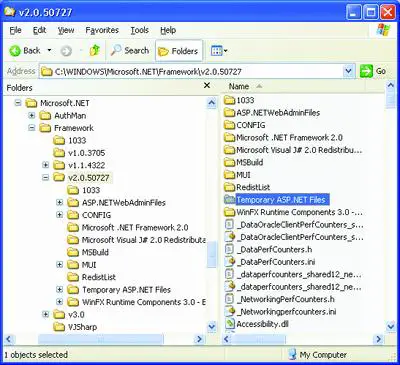Viewport: 400px width, 365px height.
Task: Select the Accessibility.dll file icon
Action: pos(230,324)
